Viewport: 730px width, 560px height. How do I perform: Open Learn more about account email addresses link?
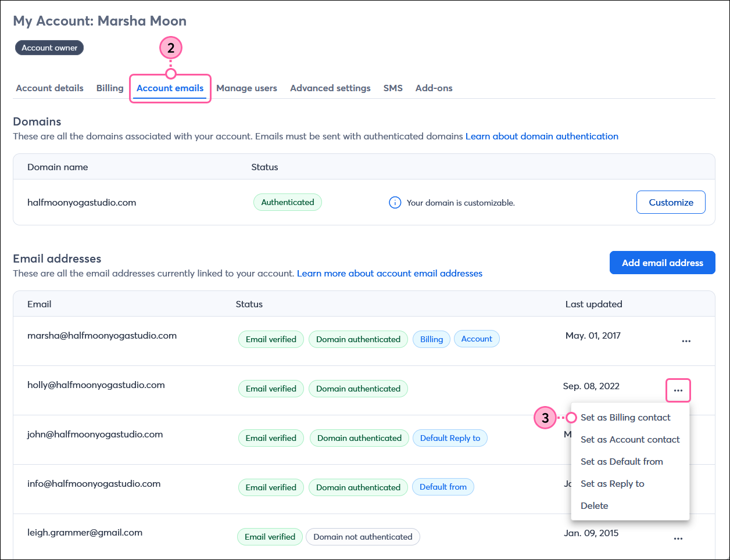(389, 274)
